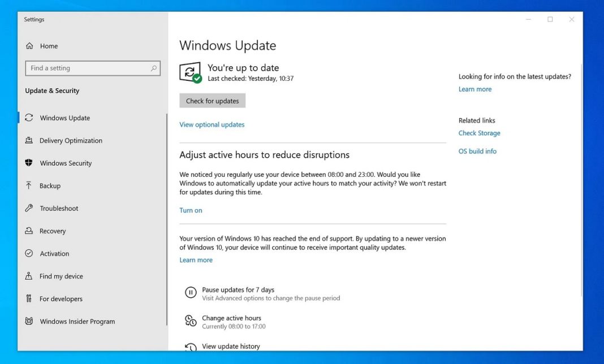Open View optional updates
604x364 pixels.
tap(212, 124)
